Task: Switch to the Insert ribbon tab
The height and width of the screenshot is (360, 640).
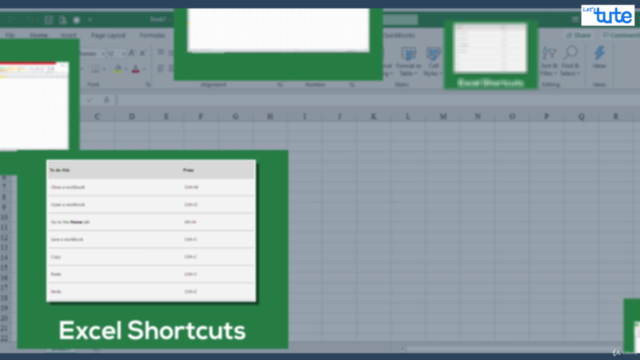Action: 69,36
